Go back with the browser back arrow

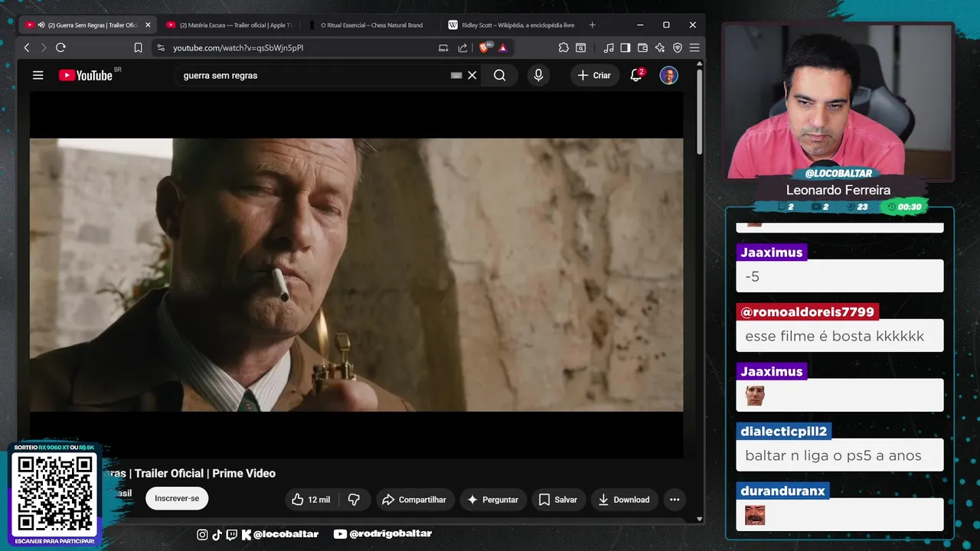[27, 47]
